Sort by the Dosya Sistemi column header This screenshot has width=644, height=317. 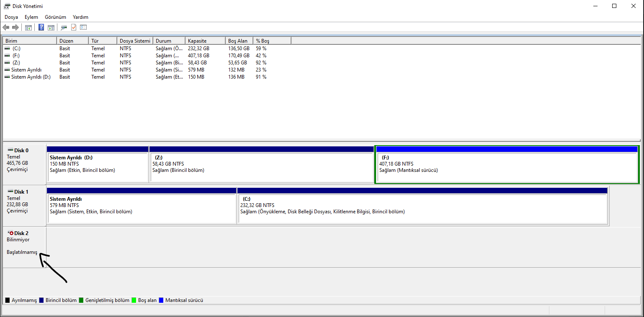pos(135,41)
